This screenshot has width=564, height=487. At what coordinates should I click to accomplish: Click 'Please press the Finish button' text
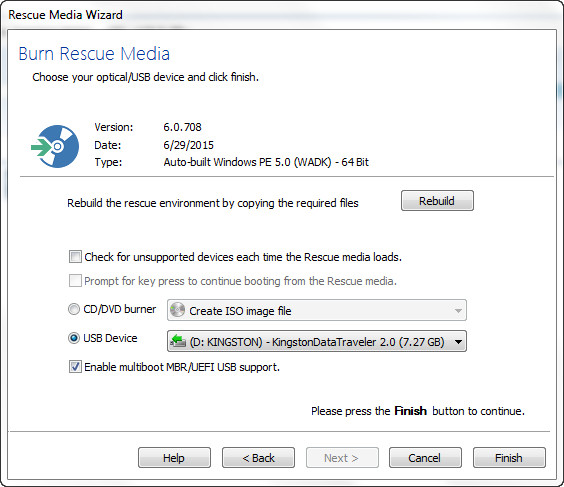click(418, 411)
